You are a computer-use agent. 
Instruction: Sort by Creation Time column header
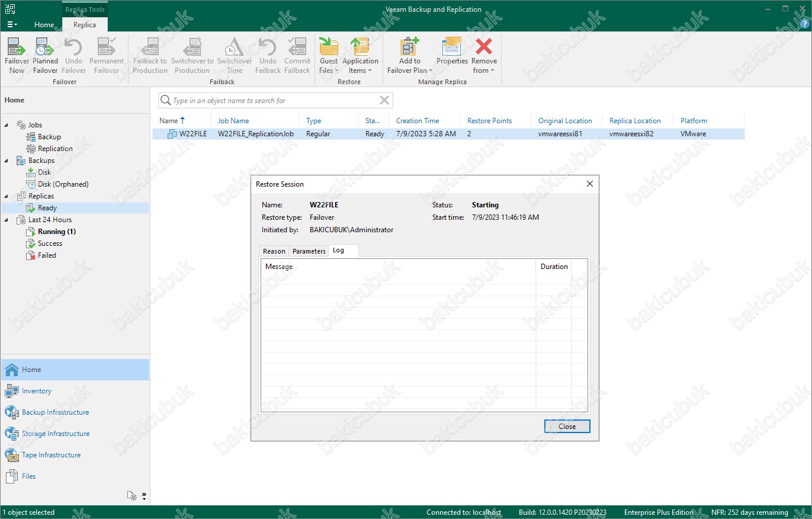418,120
